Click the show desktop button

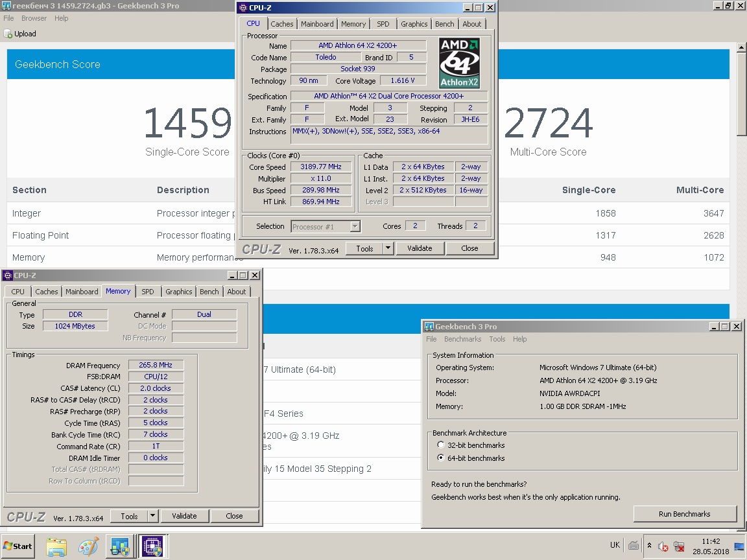tap(740, 546)
